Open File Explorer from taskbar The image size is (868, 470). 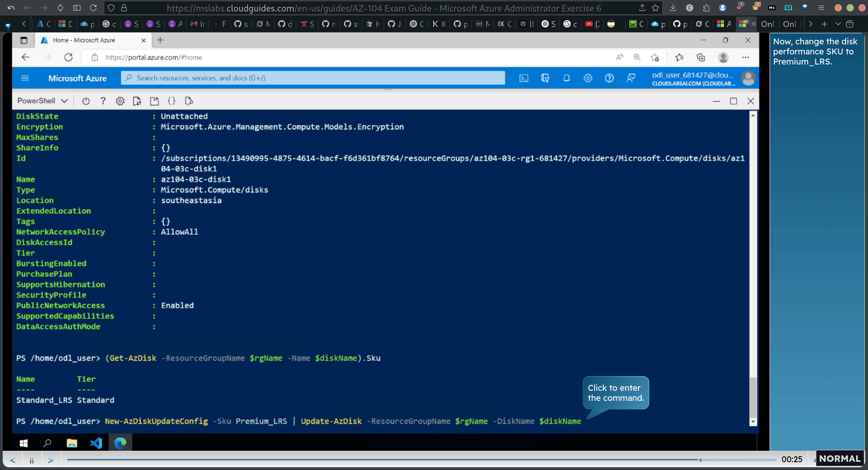coord(72,443)
